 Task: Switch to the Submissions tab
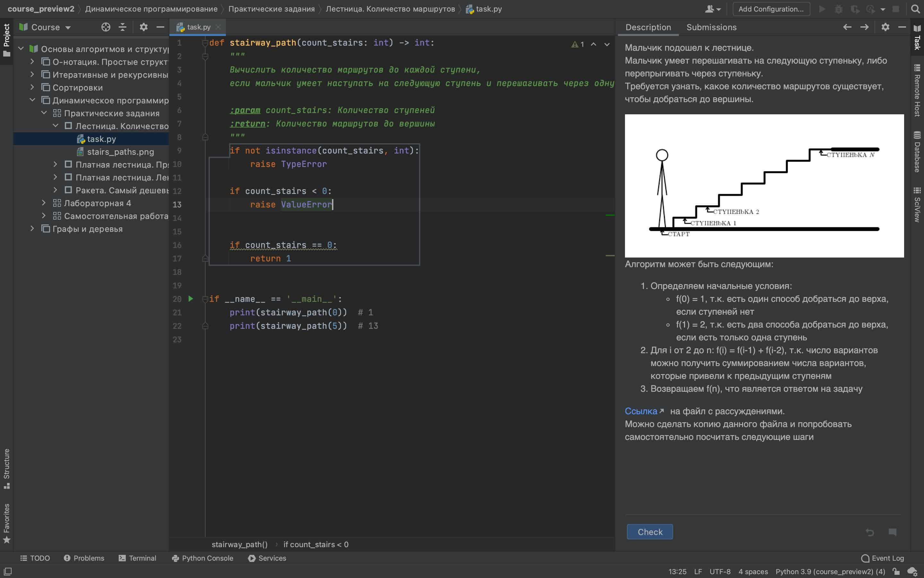tap(711, 27)
